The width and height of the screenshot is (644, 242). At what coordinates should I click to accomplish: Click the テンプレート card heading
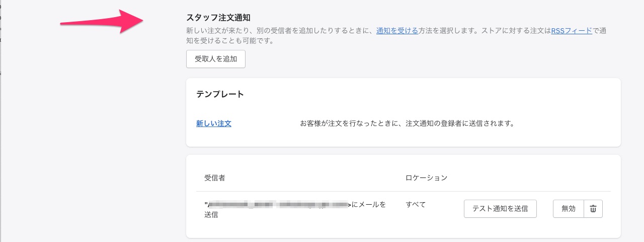(x=220, y=94)
